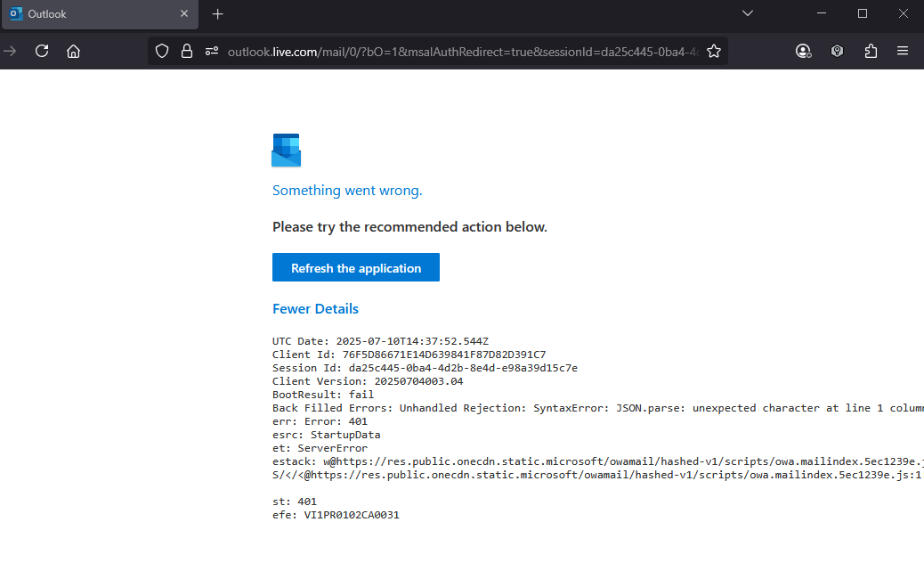Click the UTC Date line
This screenshot has width=924, height=571.
coord(380,341)
